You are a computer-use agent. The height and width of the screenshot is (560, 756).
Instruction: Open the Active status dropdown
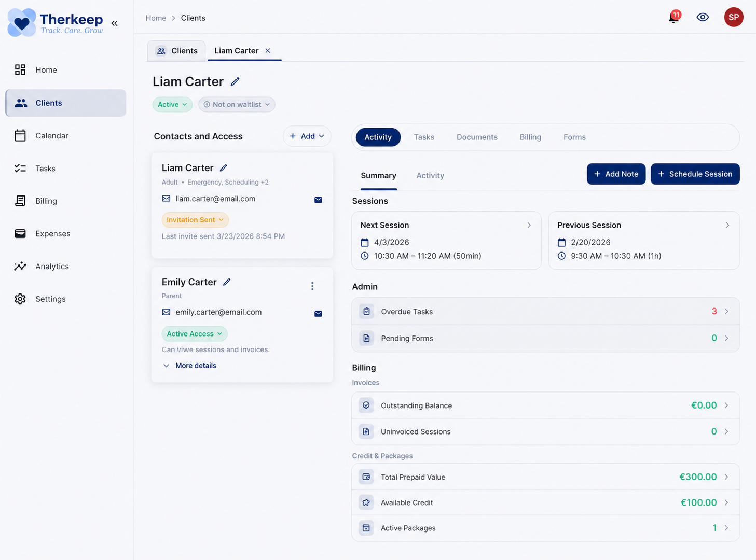[x=172, y=104]
